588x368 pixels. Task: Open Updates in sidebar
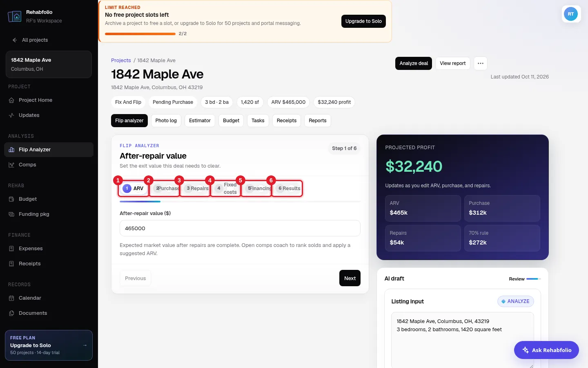point(49,115)
